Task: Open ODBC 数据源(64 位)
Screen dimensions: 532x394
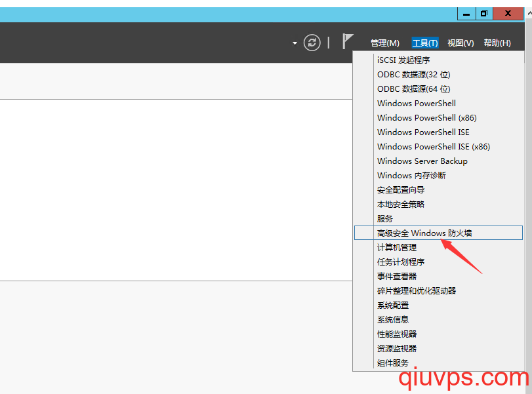Action: (x=438, y=89)
